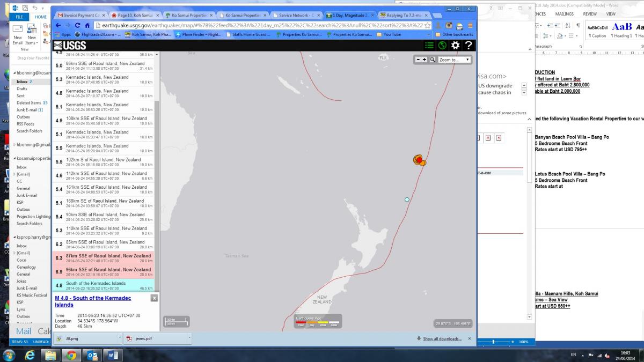
Task: Open dropdown arrow beside 38.png download
Action: 120,338
